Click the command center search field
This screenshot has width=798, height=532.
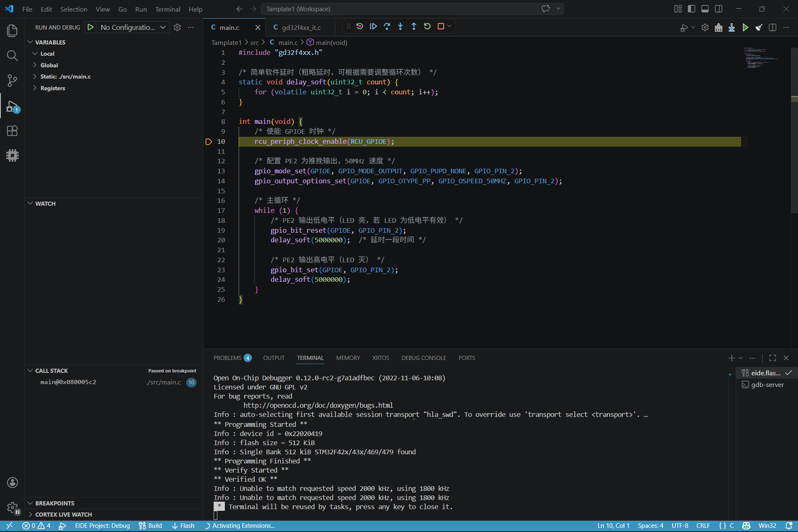click(x=399, y=9)
